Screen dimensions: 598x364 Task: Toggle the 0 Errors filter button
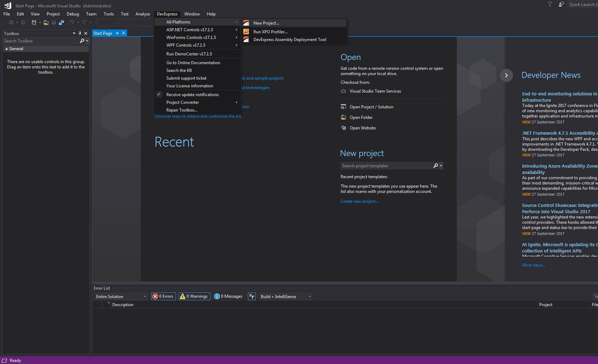pos(163,296)
